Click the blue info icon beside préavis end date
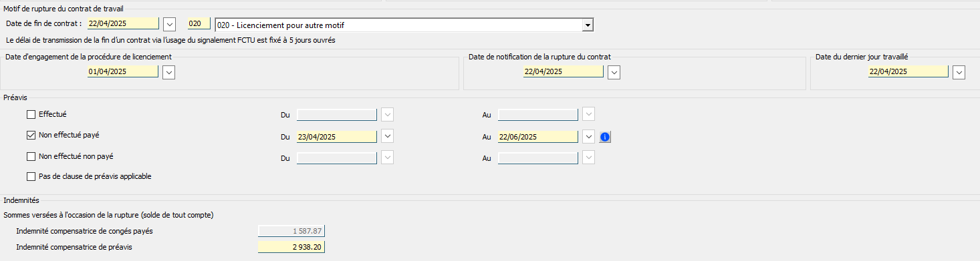980x261 pixels. (605, 137)
